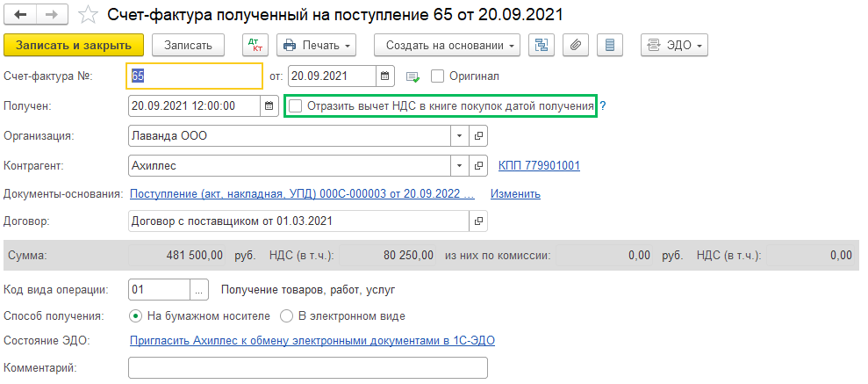Open the Договор record with open button

coord(478,221)
